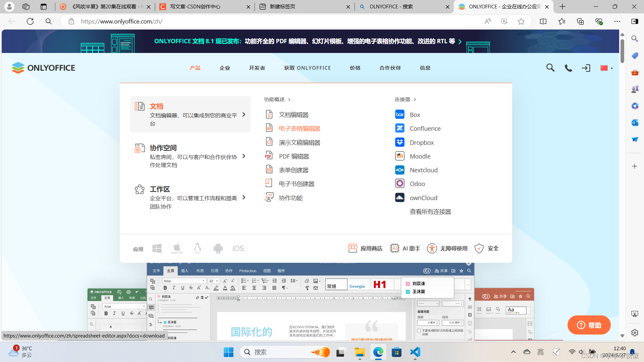Open the 信息 menu
644x362 pixels.
[x=425, y=68]
